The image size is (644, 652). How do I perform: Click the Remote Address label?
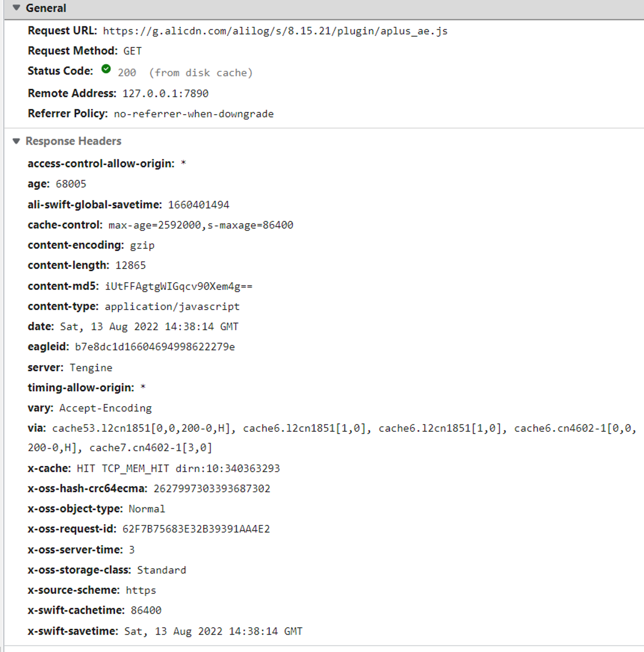point(72,93)
